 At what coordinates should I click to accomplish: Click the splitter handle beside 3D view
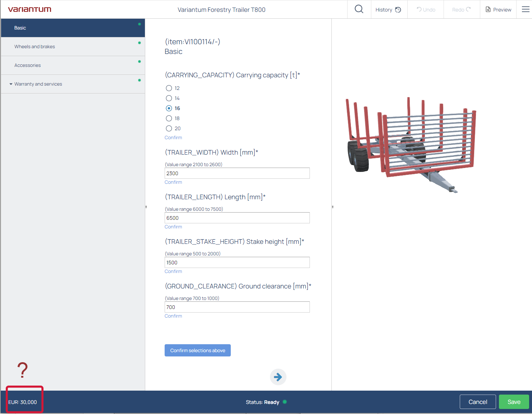click(x=332, y=207)
